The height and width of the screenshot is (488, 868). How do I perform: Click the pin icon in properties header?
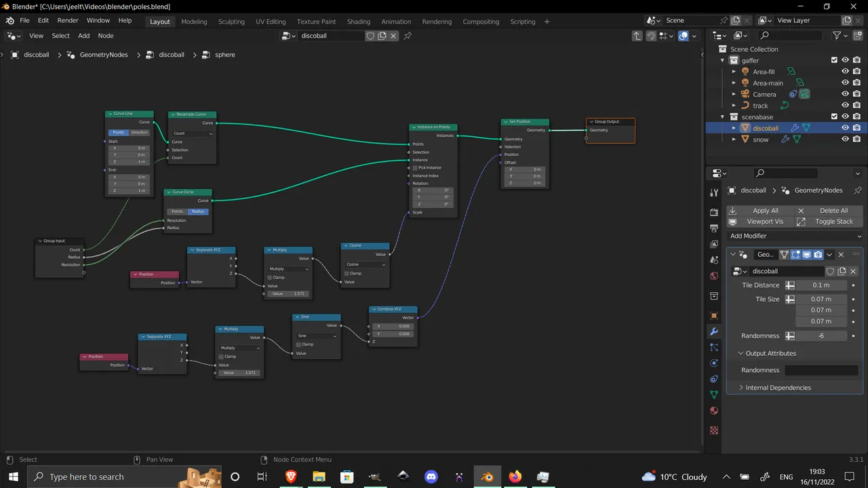[x=857, y=190]
